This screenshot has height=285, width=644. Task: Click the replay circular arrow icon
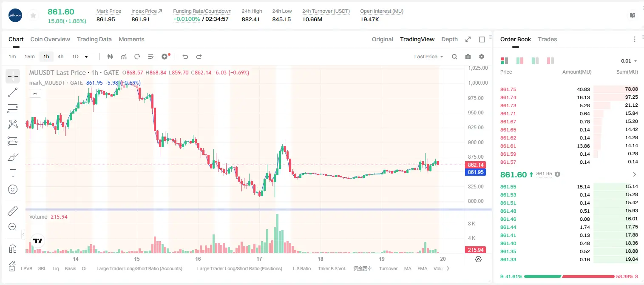[x=137, y=57]
